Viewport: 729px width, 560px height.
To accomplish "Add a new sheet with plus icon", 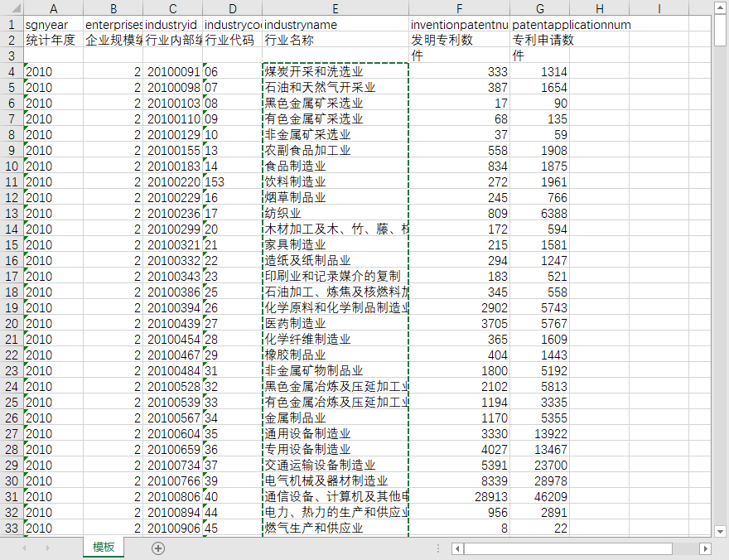I will pyautogui.click(x=158, y=548).
